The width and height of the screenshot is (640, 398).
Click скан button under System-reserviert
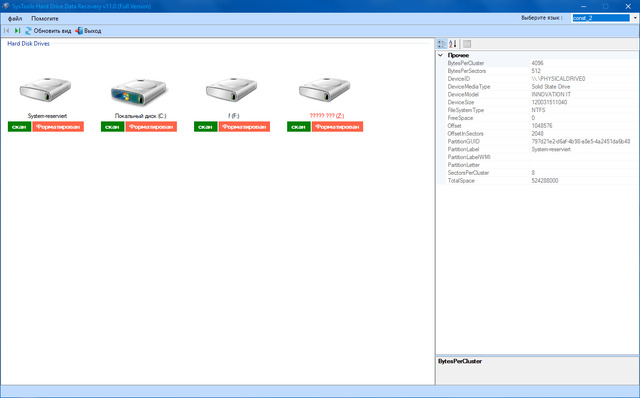pos(19,127)
